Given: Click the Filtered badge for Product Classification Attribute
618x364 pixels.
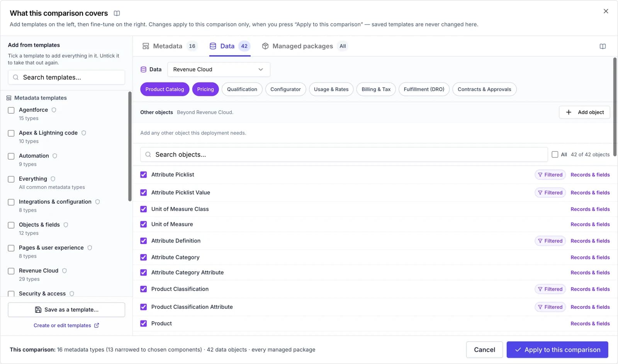Looking at the screenshot, I should [550, 307].
